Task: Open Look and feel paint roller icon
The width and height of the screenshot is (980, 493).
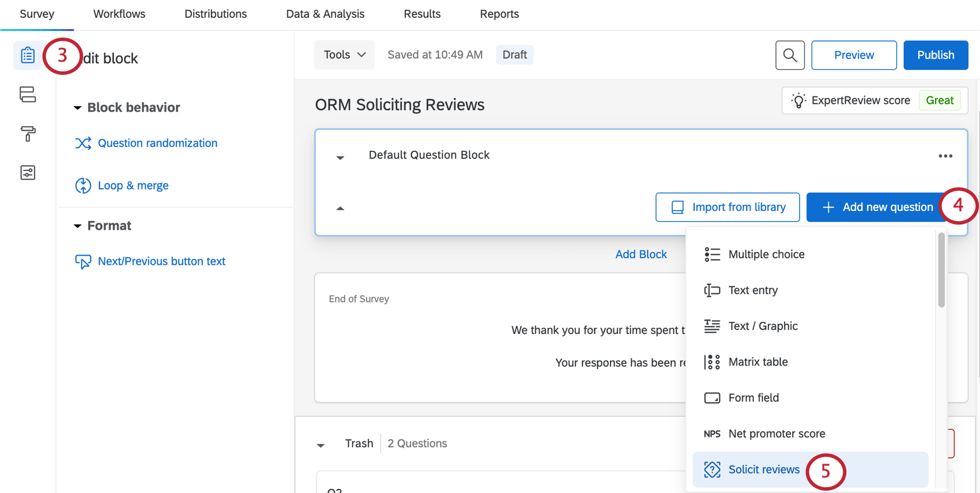Action: 28,134
